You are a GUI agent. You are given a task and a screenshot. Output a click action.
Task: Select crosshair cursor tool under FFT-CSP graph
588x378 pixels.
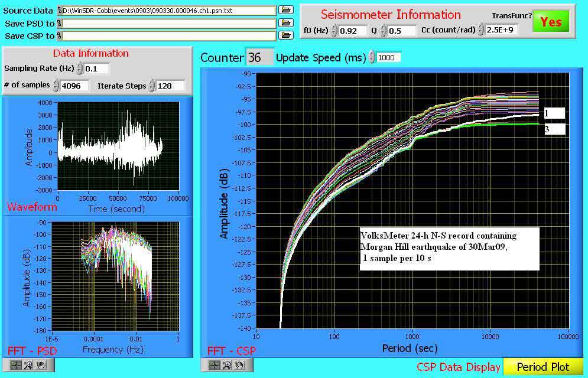coord(214,365)
